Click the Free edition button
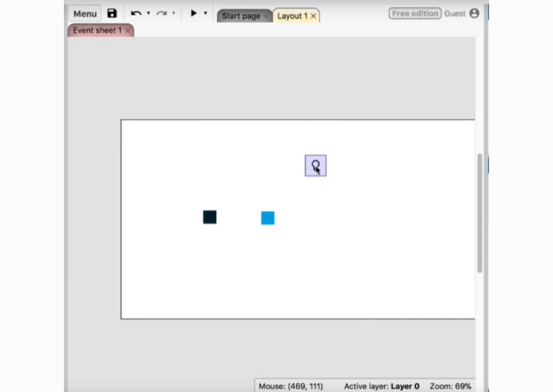 tap(415, 13)
